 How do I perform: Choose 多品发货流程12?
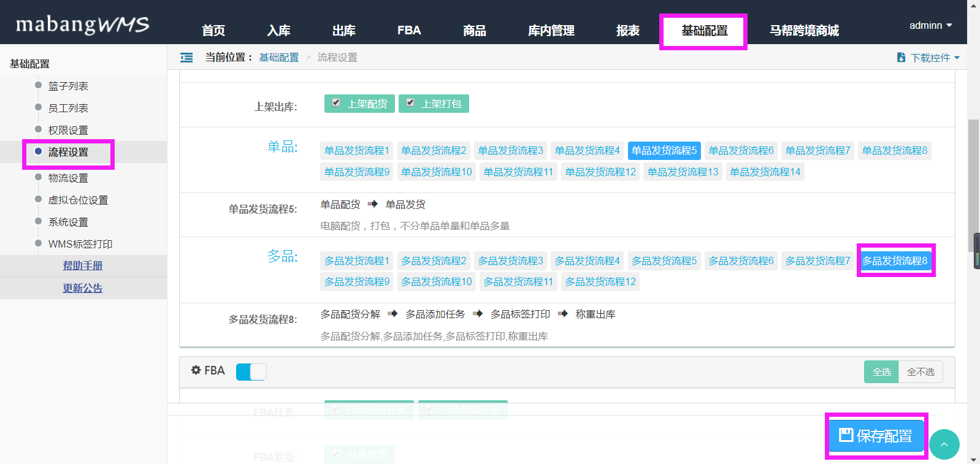600,282
